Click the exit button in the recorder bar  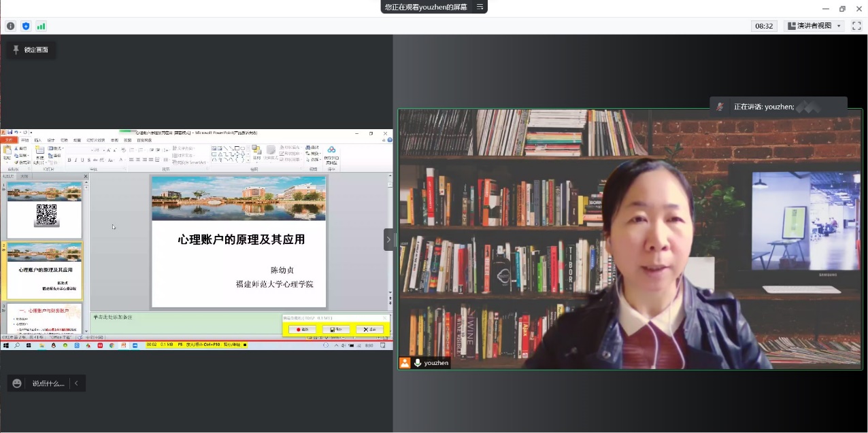tap(369, 330)
